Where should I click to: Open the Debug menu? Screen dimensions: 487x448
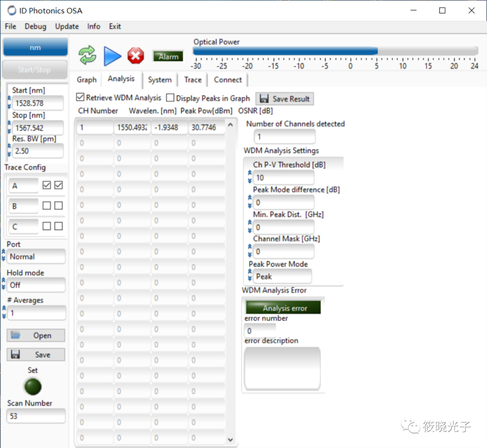pyautogui.click(x=35, y=26)
